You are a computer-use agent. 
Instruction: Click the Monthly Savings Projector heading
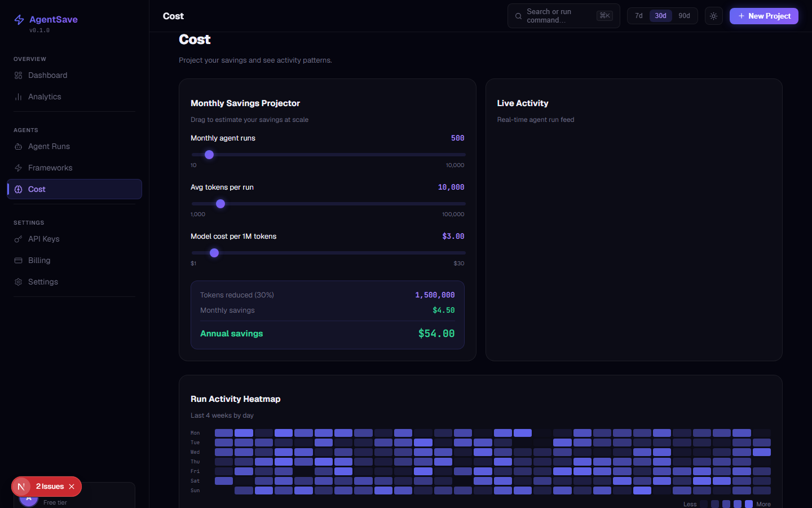pos(245,103)
